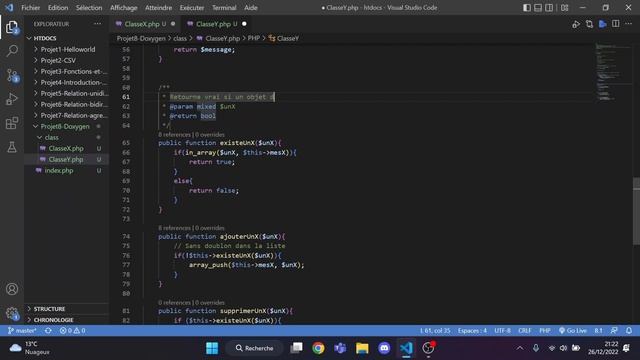Change the UTF-8 encoding setting
Image resolution: width=640 pixels, height=360 pixels.
[502, 331]
